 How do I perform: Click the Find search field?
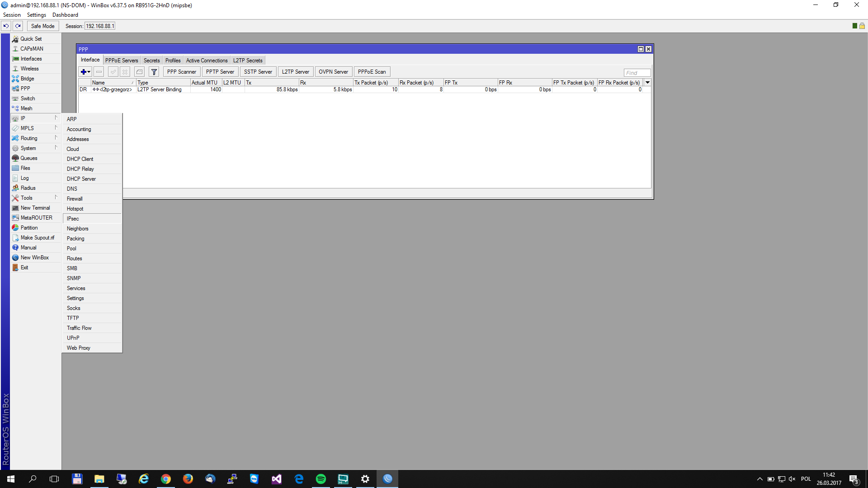637,73
